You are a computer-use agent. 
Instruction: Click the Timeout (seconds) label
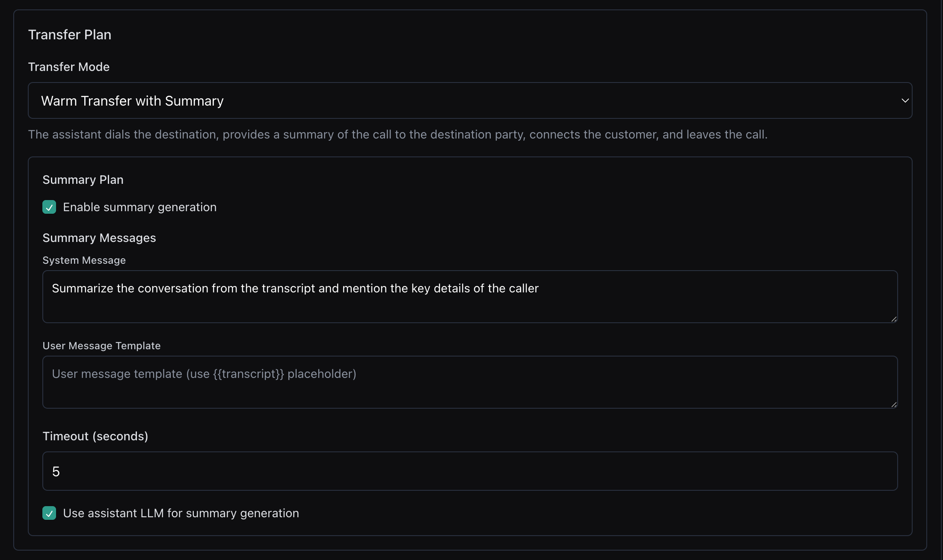tap(95, 436)
